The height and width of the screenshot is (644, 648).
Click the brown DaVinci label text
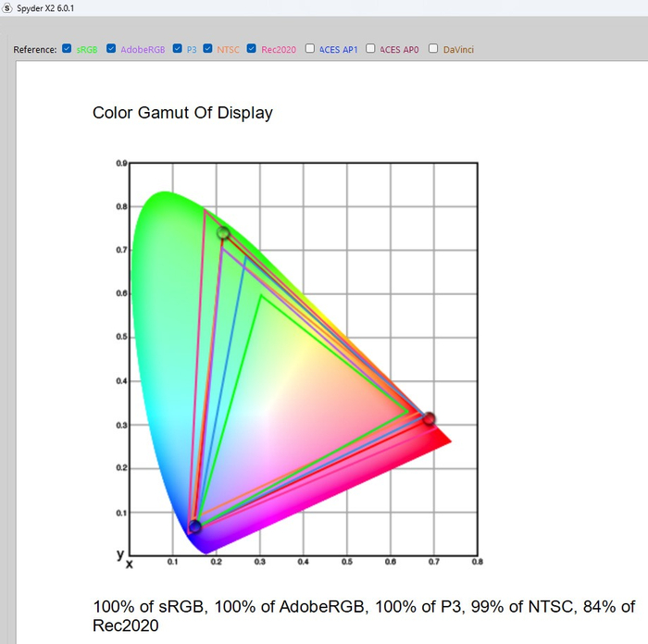pyautogui.click(x=458, y=50)
